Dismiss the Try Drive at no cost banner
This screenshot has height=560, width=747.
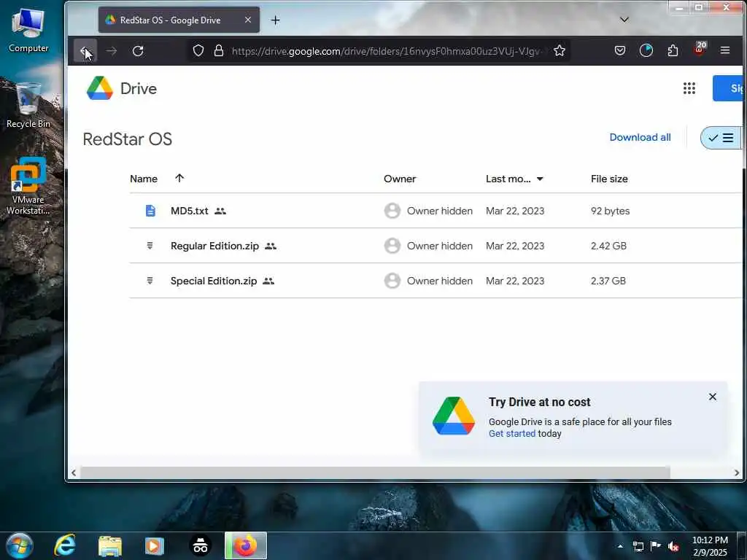tap(712, 397)
